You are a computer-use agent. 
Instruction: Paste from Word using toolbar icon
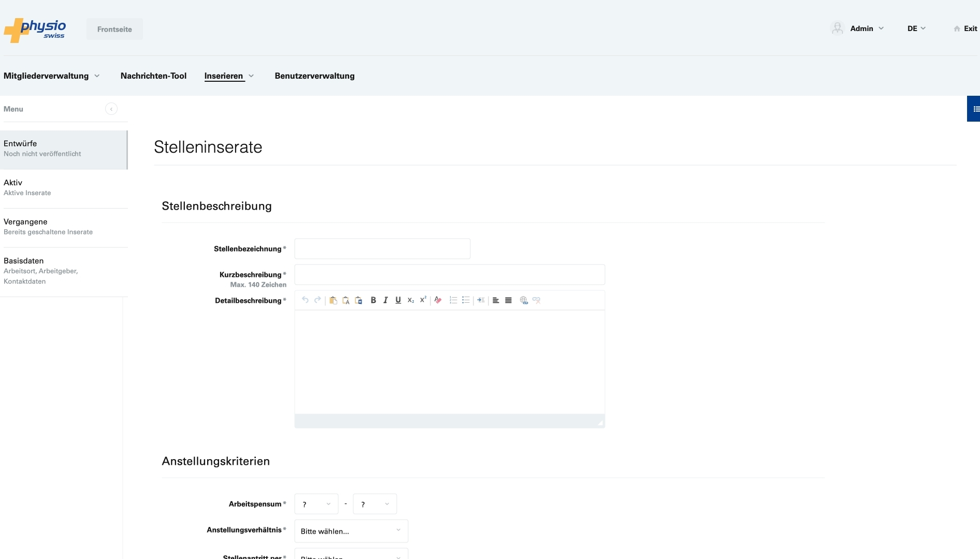click(x=358, y=300)
